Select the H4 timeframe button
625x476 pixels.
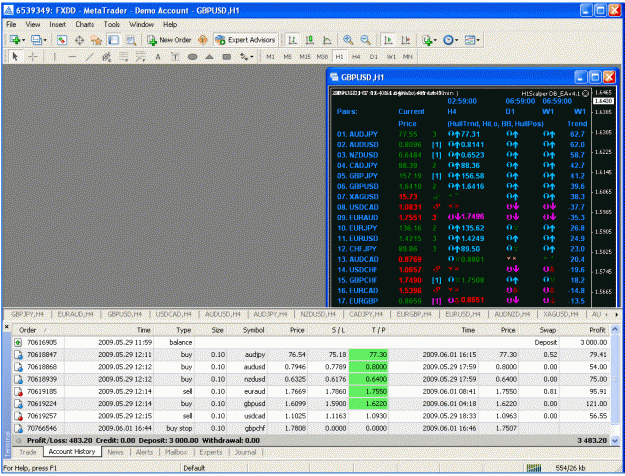click(356, 57)
